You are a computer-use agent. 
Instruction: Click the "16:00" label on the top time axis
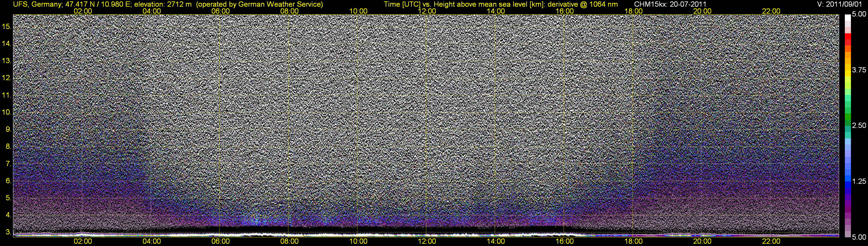[565, 11]
